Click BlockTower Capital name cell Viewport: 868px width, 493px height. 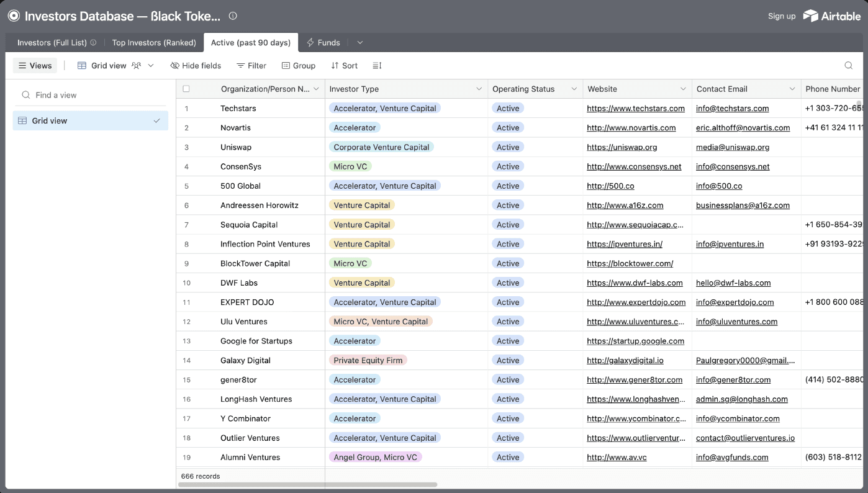click(x=255, y=263)
